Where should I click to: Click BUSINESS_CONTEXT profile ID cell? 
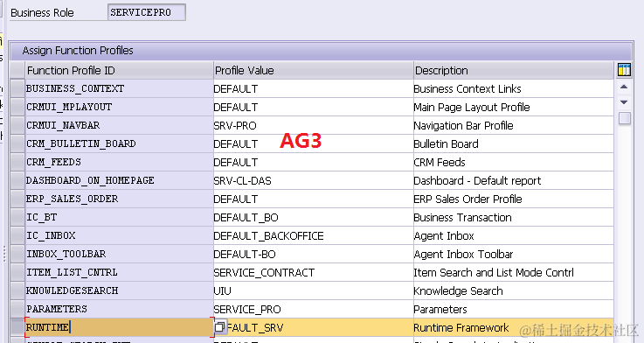tap(119, 88)
